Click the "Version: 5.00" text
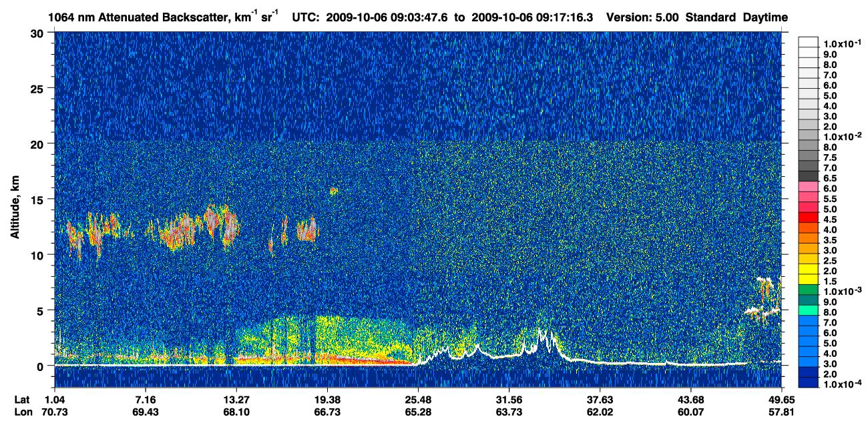Image resolution: width=868 pixels, height=445 pixels. pos(641,17)
